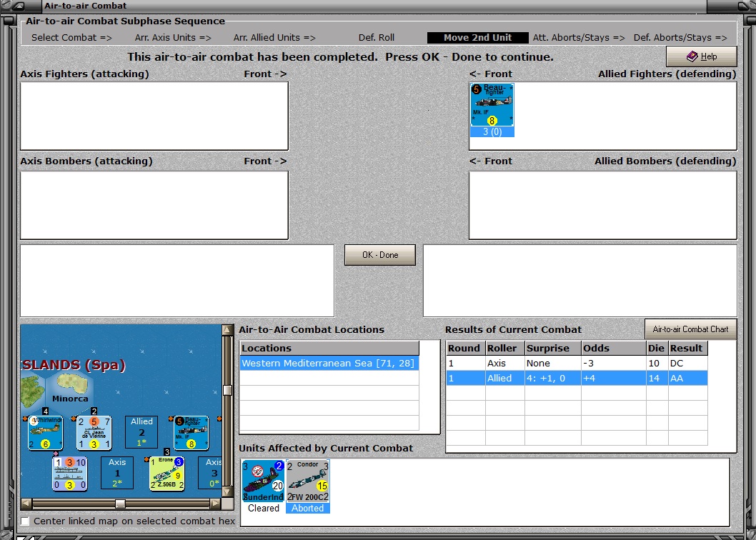
Task: Click the Def. Roll subphase step
Action: click(376, 38)
